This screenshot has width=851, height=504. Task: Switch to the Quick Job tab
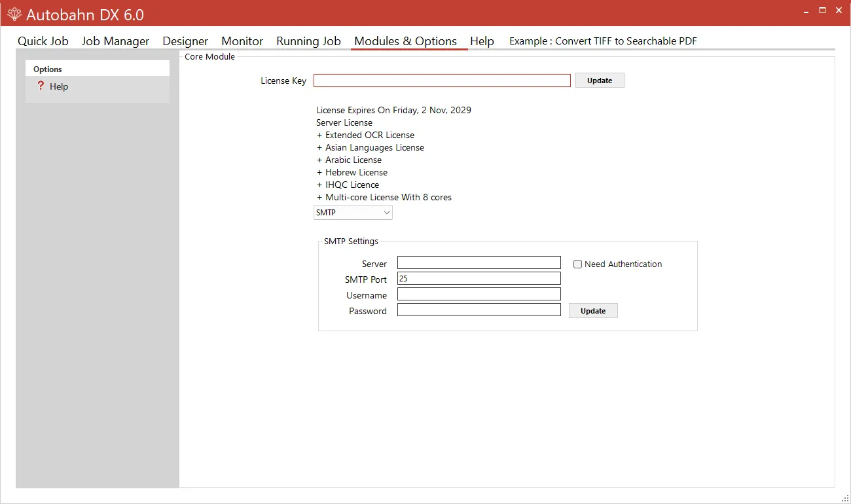click(x=43, y=41)
